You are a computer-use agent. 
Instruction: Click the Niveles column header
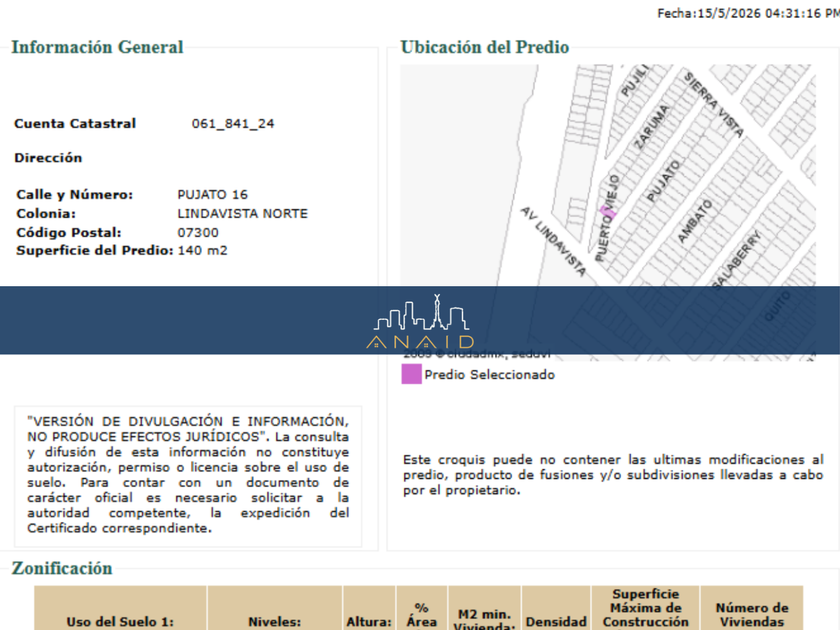click(274, 621)
